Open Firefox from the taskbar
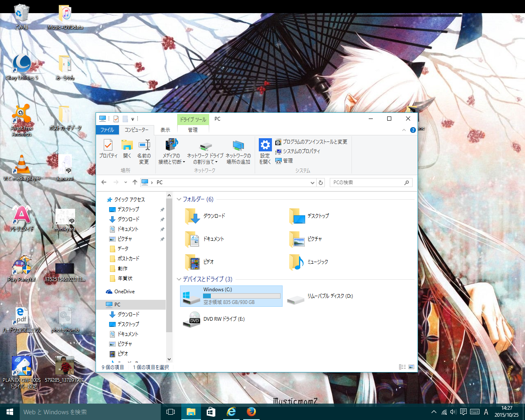 point(251,412)
